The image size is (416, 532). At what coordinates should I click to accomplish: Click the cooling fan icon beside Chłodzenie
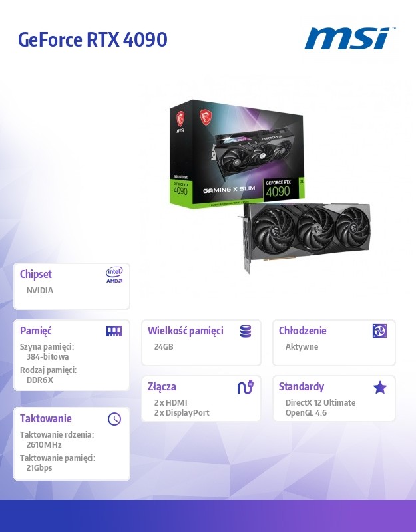coord(379,331)
